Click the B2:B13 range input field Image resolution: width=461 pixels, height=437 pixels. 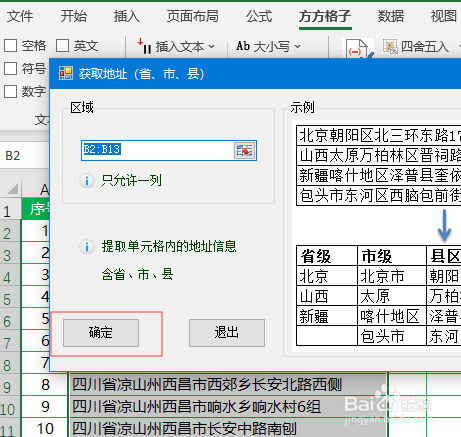pyautogui.click(x=157, y=151)
